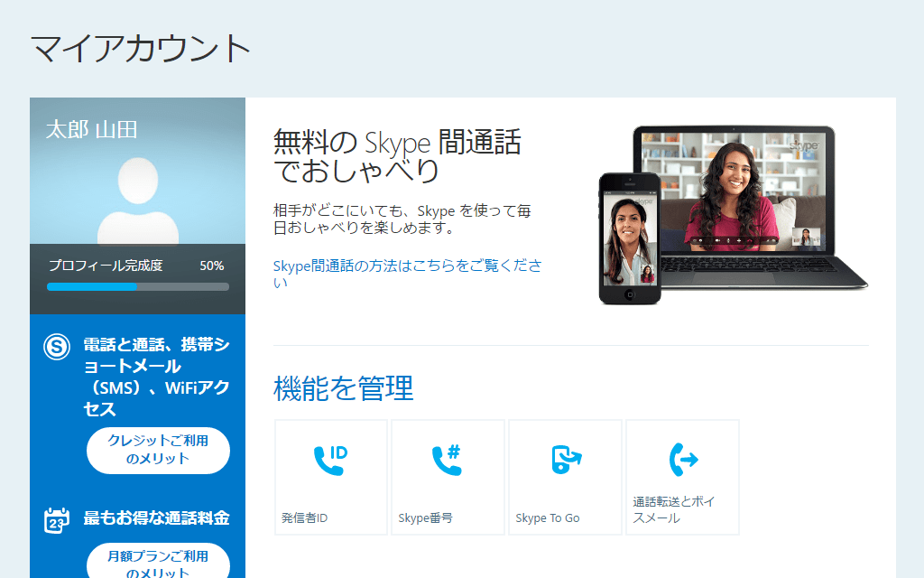Click the マイアカウント page title
The width and height of the screenshot is (924, 578).
pyautogui.click(x=141, y=49)
